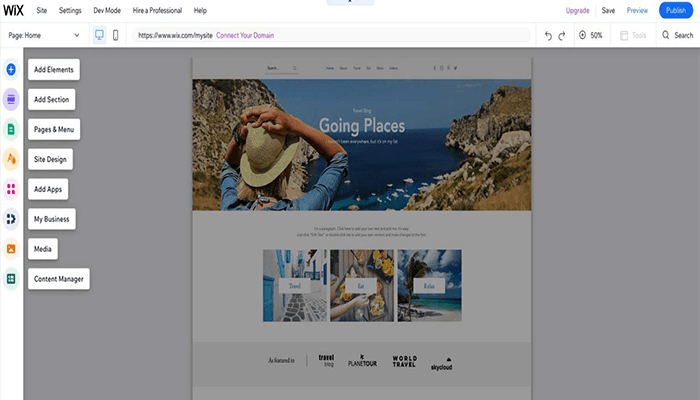The image size is (700, 400).
Task: Open the Hire a Professional menu
Action: [157, 10]
